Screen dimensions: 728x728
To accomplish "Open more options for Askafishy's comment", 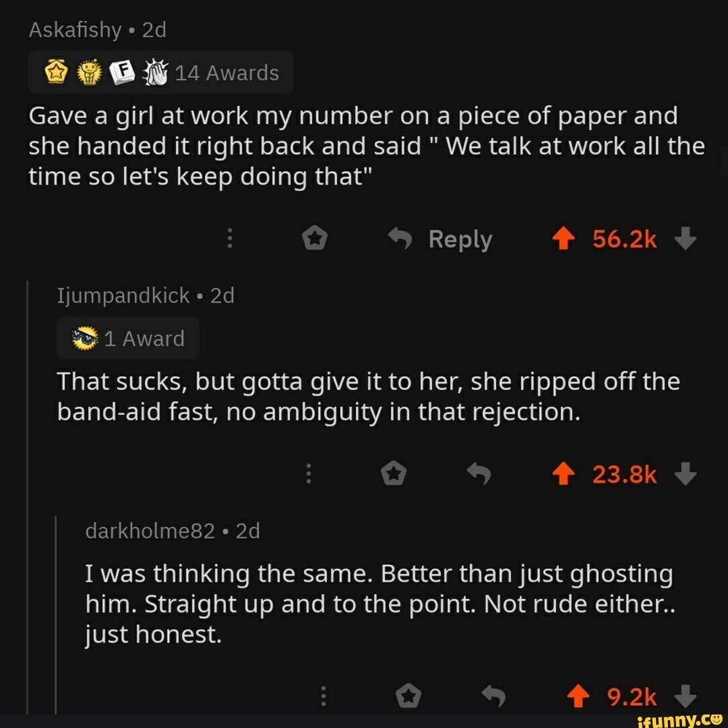I will (x=230, y=239).
